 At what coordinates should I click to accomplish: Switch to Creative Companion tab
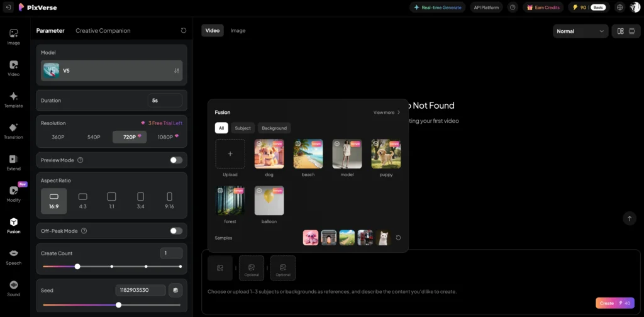click(x=103, y=30)
